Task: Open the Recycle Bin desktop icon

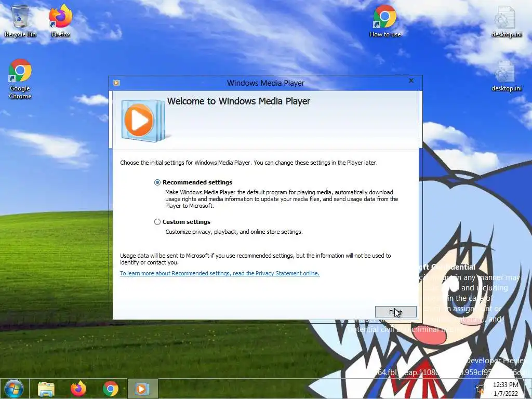Action: 20,21
